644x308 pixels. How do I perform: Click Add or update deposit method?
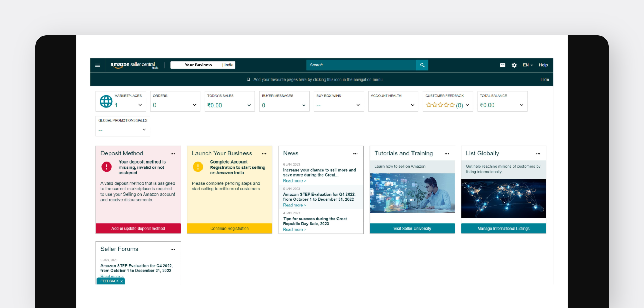[138, 229]
